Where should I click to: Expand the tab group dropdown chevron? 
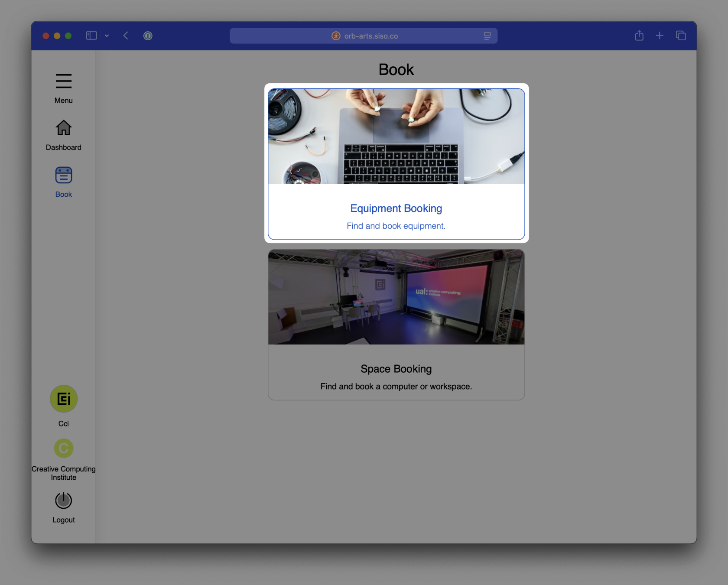click(107, 36)
